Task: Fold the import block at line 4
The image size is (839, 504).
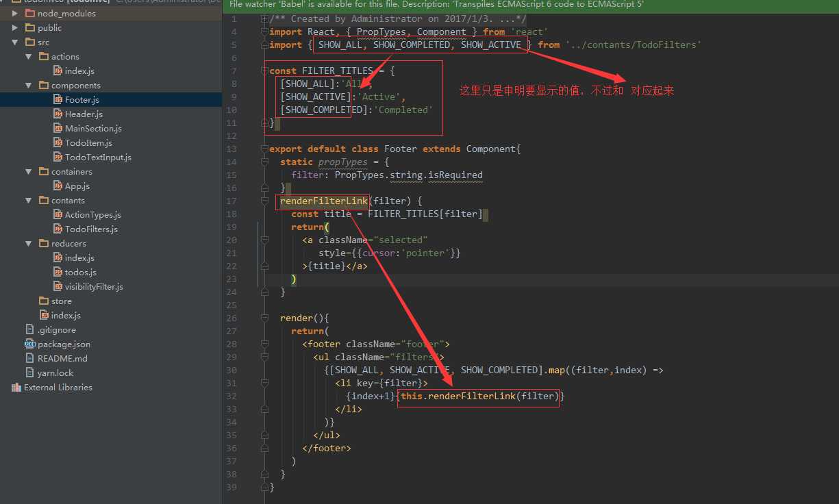Action: coord(264,32)
